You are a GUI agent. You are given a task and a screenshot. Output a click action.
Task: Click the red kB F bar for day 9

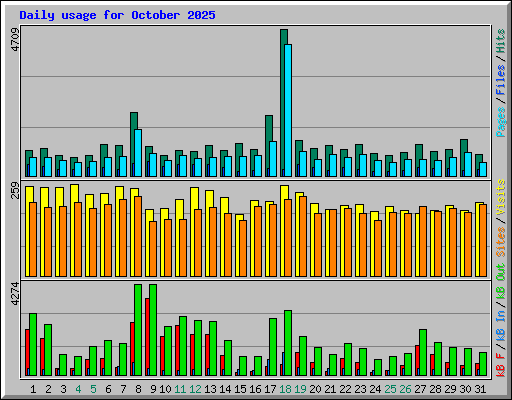coord(147,337)
